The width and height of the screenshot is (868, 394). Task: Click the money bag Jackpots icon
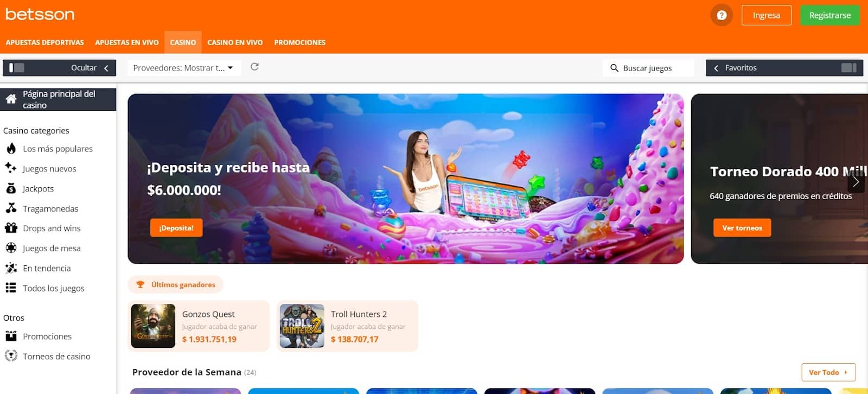pos(11,188)
